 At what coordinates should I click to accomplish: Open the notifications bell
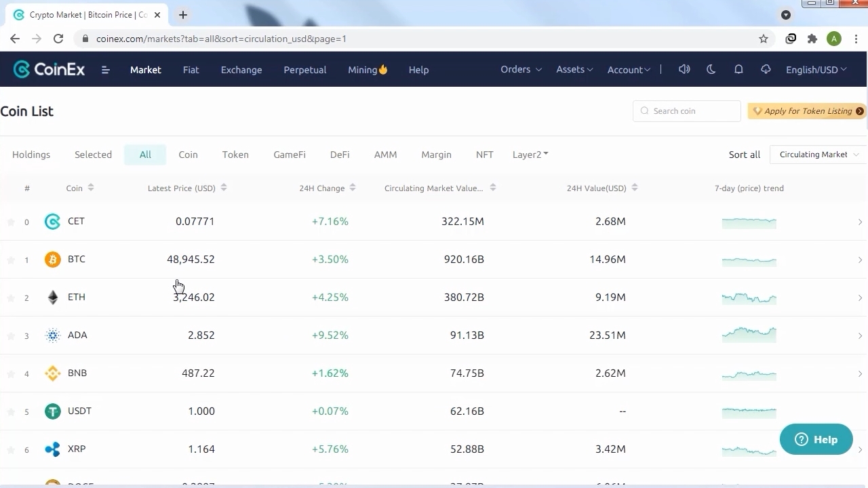(738, 69)
